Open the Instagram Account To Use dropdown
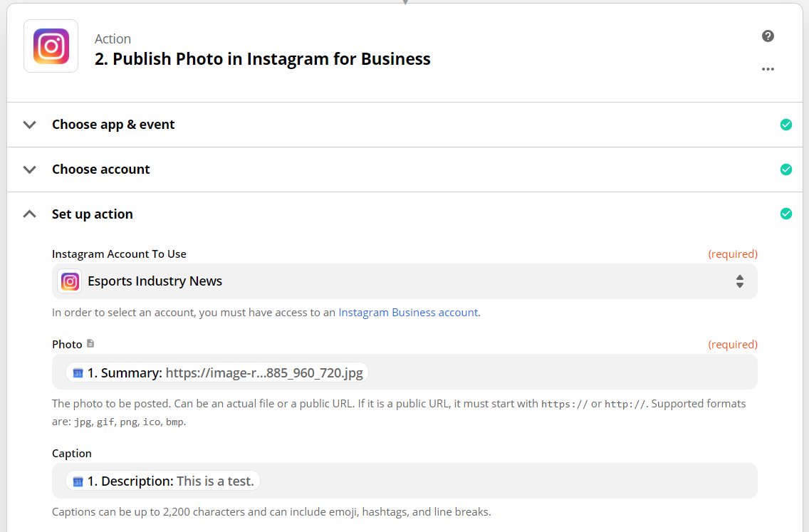 (x=404, y=281)
